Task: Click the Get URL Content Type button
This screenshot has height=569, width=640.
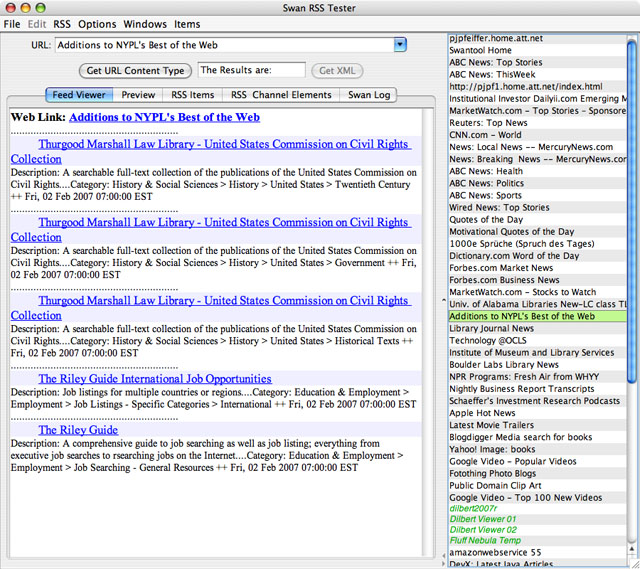Action: tap(135, 71)
